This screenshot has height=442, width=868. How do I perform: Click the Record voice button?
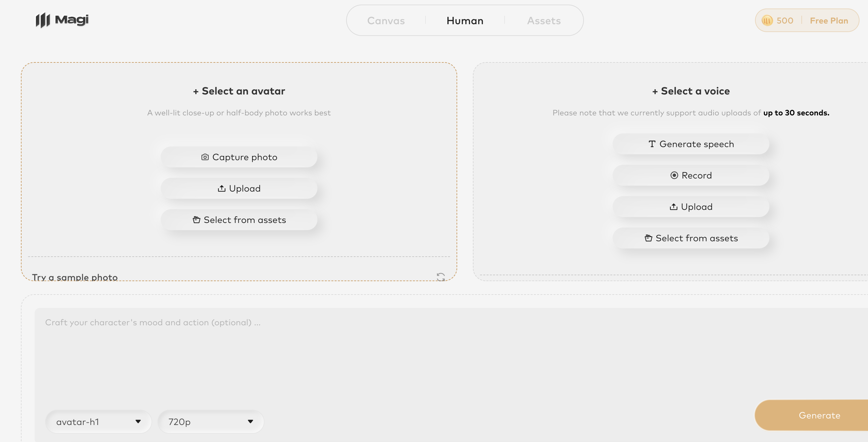[x=691, y=176]
